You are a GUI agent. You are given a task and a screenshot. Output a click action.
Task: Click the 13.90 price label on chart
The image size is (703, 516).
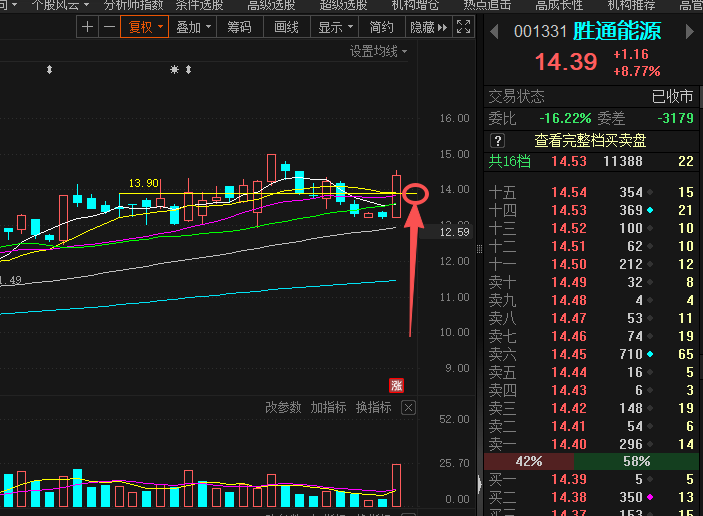coord(143,183)
